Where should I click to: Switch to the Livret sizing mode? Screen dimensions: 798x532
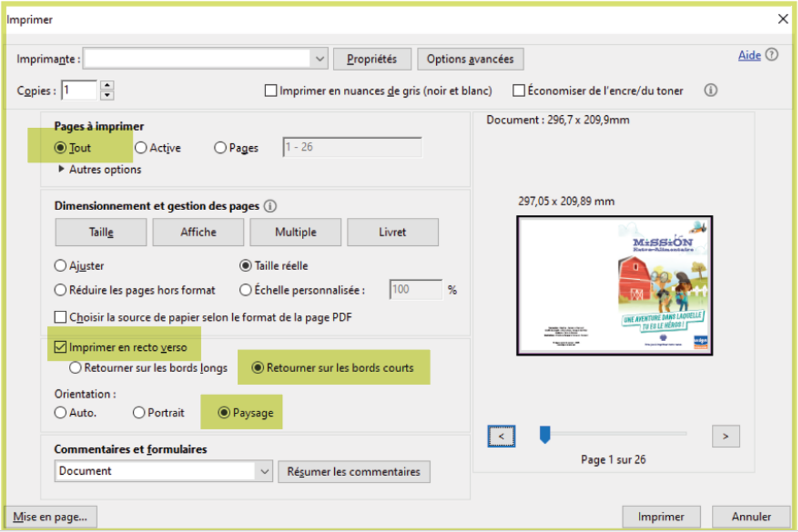(392, 232)
